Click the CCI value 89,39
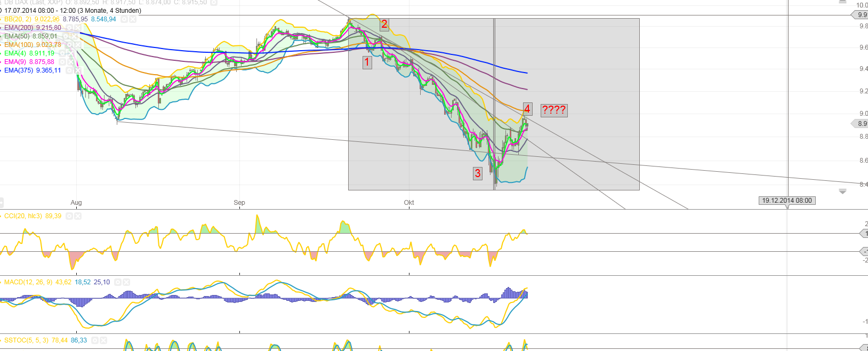This screenshot has height=351, width=868. point(53,216)
